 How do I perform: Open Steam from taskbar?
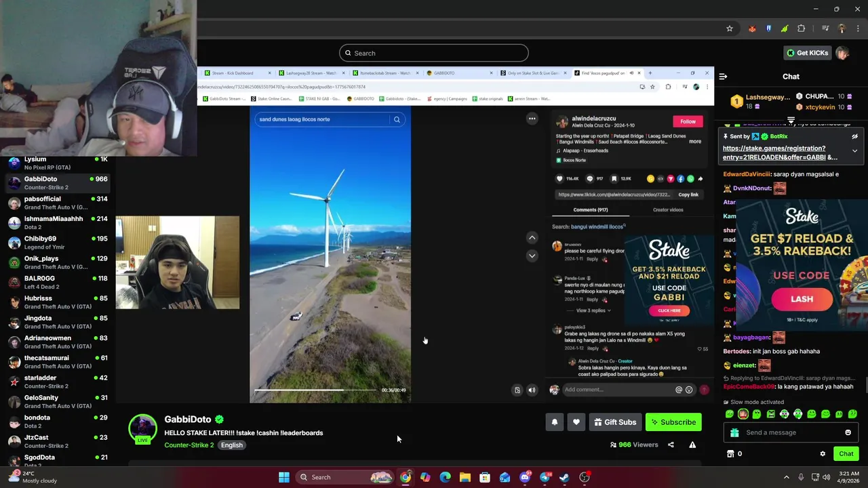point(564,477)
